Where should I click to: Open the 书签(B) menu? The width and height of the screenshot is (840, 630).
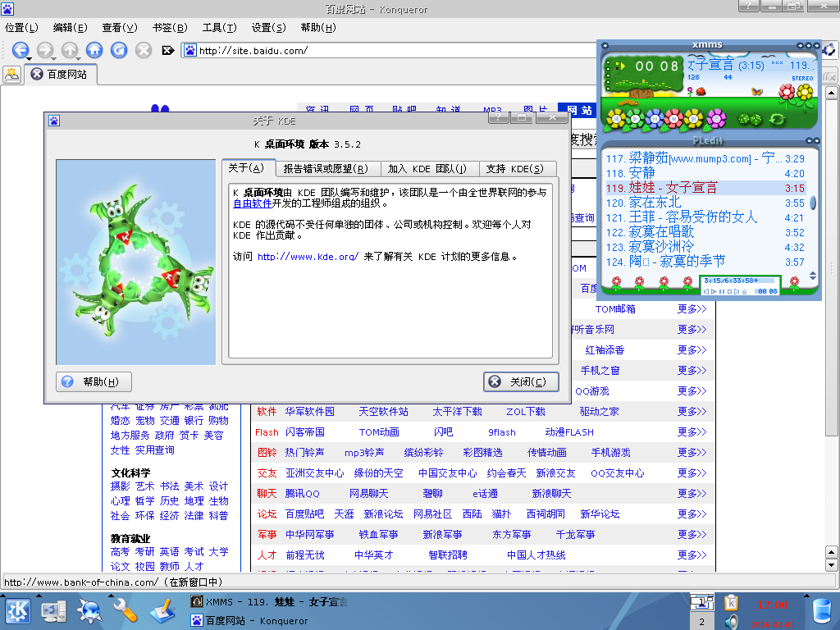[169, 27]
